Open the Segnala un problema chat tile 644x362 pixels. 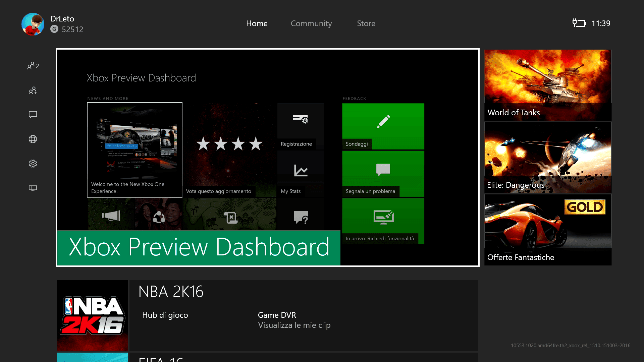383,174
